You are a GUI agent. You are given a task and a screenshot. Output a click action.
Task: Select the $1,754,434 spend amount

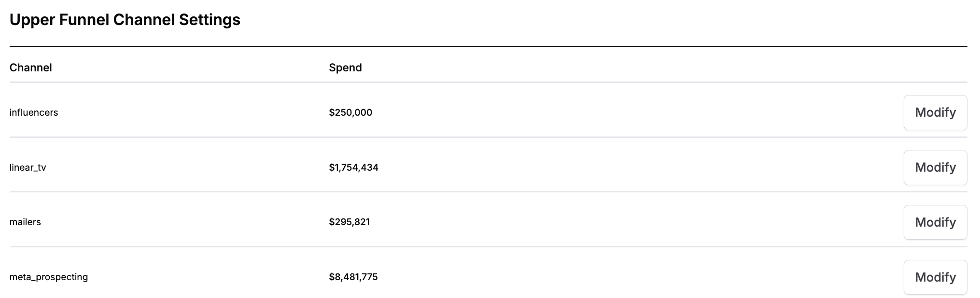tap(353, 167)
